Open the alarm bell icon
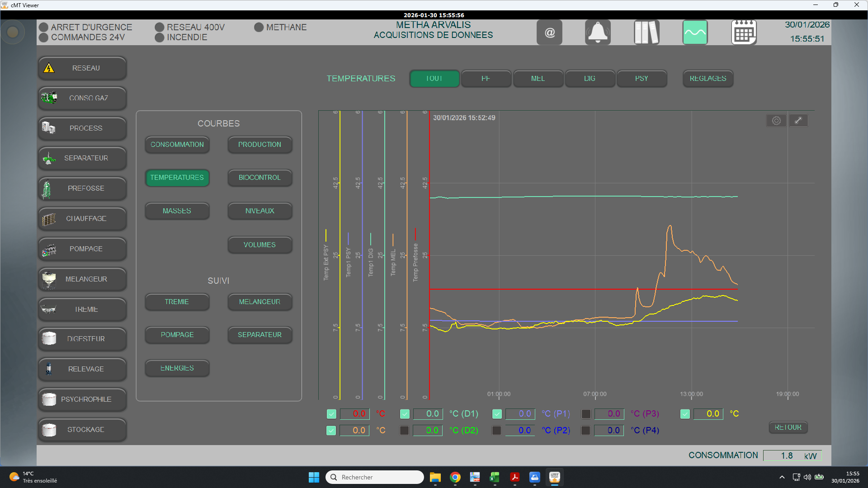868x488 pixels. (598, 33)
